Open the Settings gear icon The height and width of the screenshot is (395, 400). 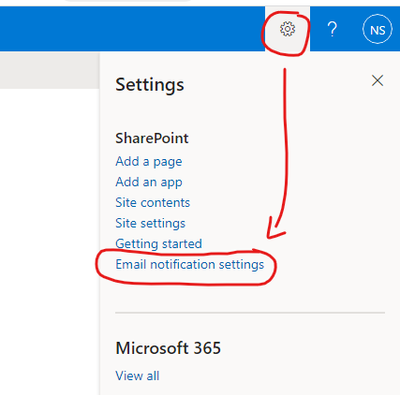coord(287,29)
